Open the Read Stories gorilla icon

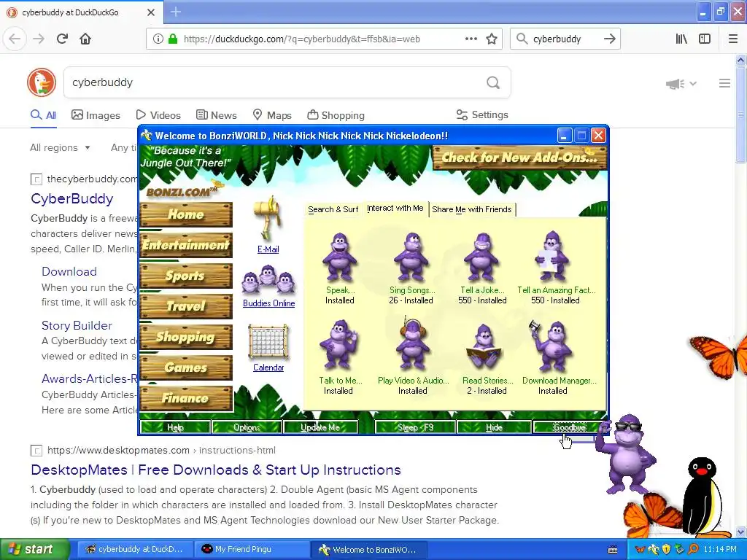484,346
